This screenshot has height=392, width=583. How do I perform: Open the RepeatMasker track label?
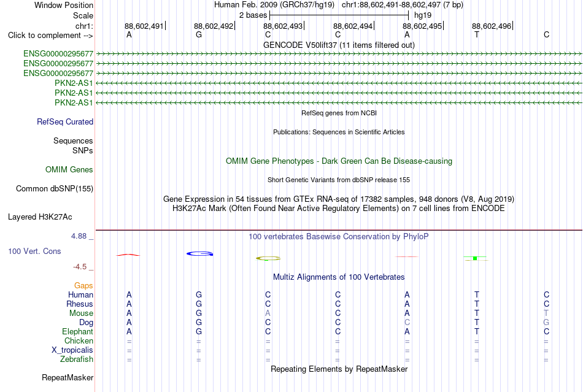click(68, 377)
